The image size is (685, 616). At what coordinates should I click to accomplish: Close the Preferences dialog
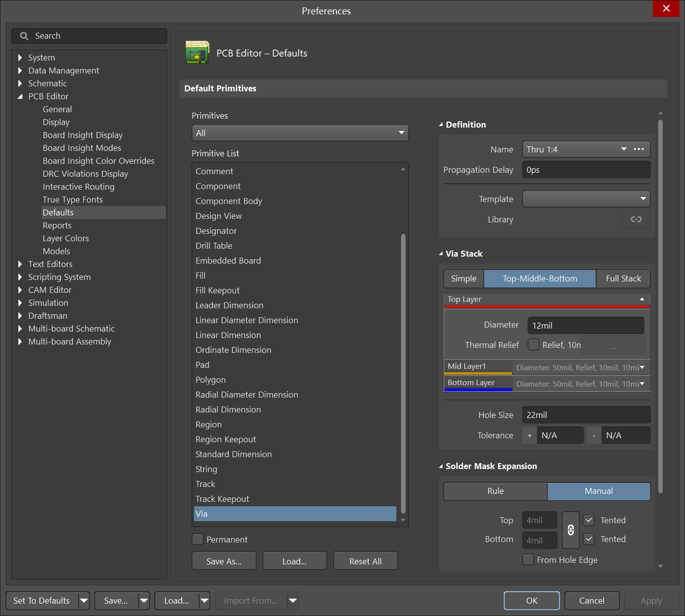[x=666, y=8]
